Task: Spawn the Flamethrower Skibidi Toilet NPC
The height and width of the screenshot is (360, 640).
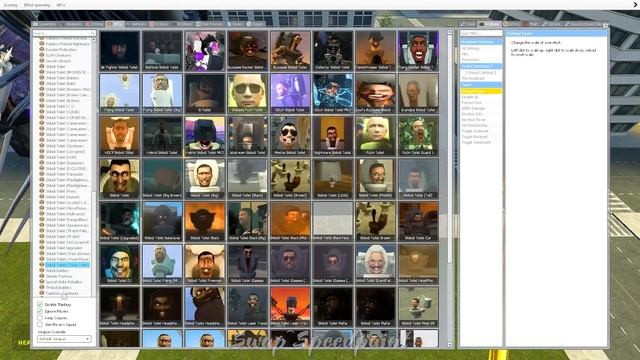Action: click(376, 51)
